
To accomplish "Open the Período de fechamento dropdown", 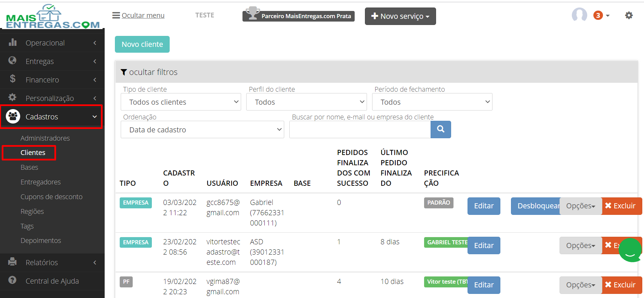I will (432, 102).
